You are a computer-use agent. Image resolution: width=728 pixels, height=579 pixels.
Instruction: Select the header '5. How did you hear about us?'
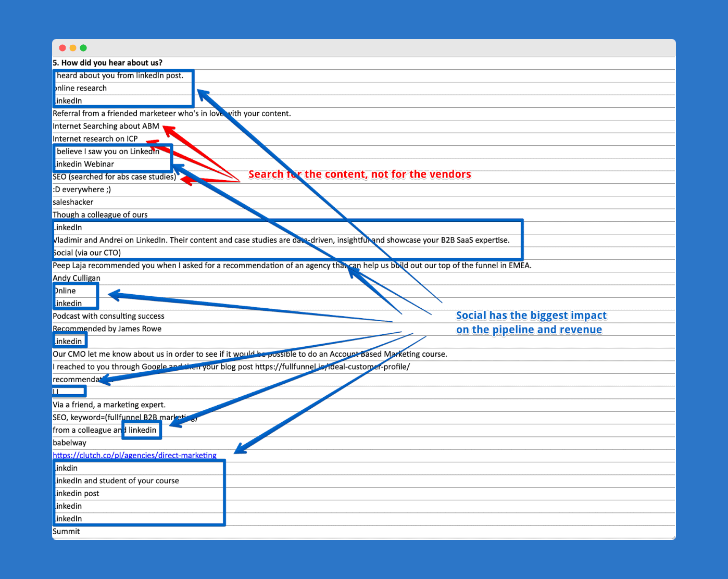tap(107, 62)
